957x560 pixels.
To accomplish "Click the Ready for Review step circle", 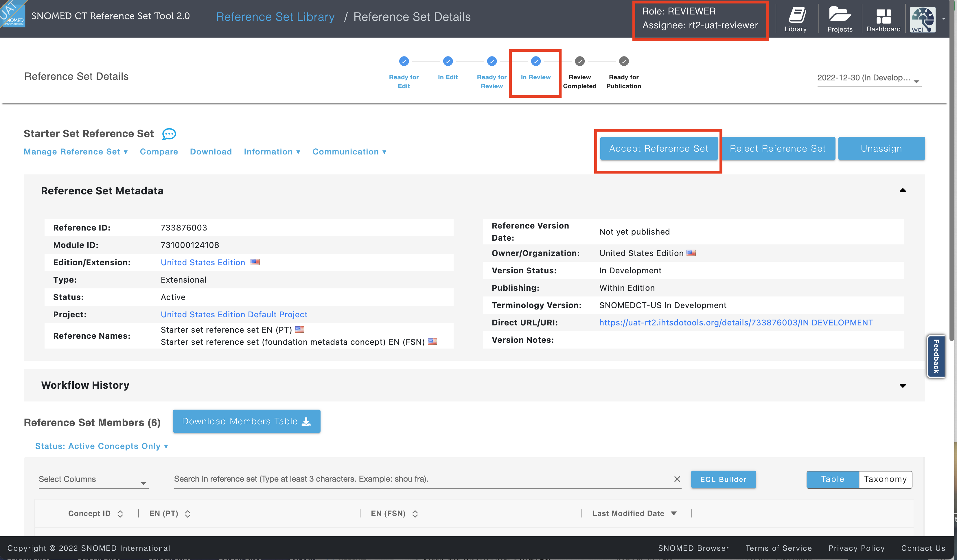I will pos(492,61).
